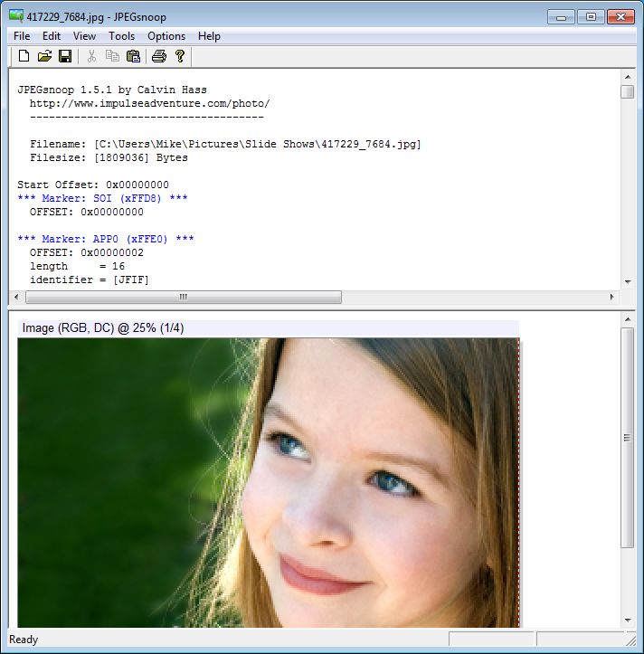Click the 'OFFSET: 0x00000002' line
The image size is (644, 654).
pyautogui.click(x=86, y=252)
